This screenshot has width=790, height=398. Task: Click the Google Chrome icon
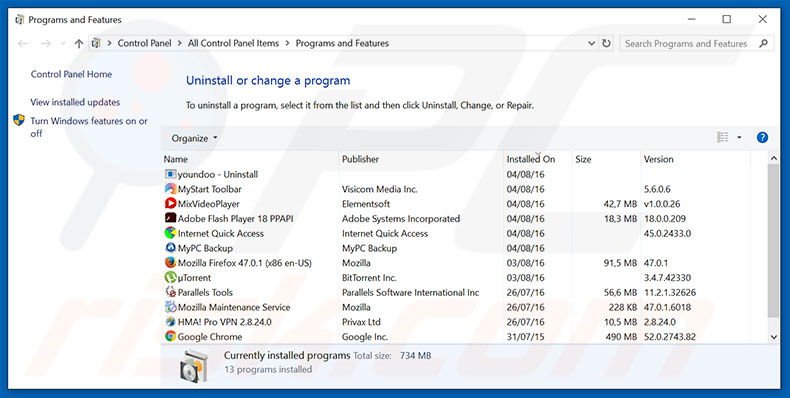pyautogui.click(x=170, y=336)
